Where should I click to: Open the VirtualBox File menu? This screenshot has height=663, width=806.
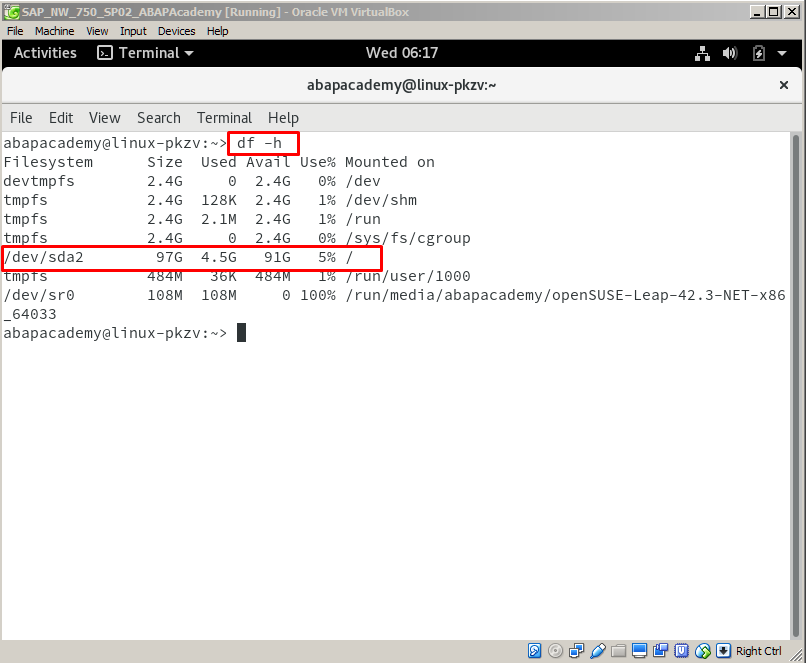(15, 31)
